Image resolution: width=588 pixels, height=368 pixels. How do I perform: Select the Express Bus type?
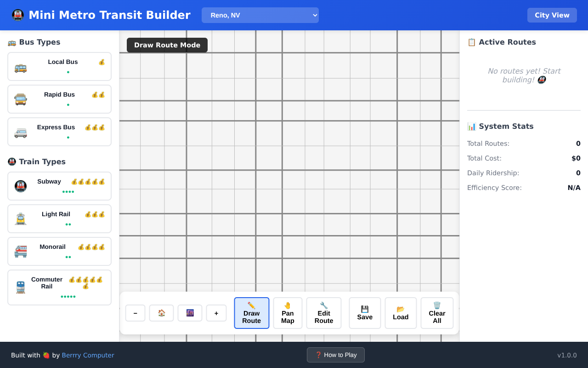click(x=59, y=132)
